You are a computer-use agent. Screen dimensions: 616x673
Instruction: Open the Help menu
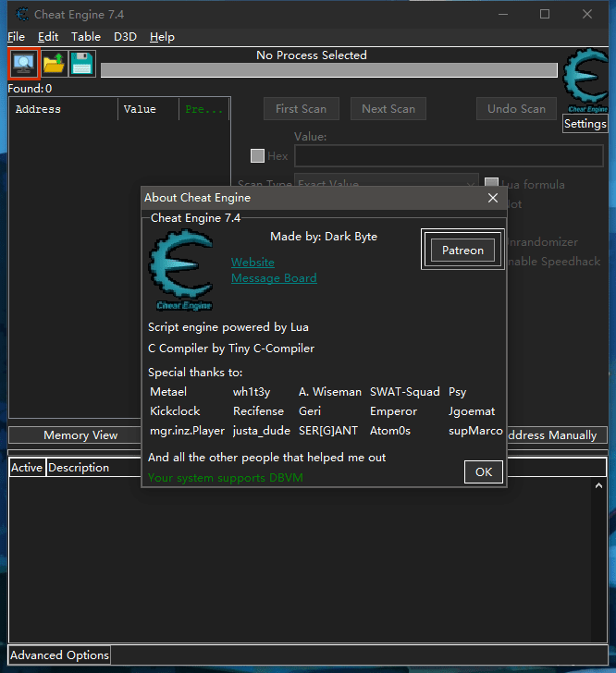(x=162, y=37)
